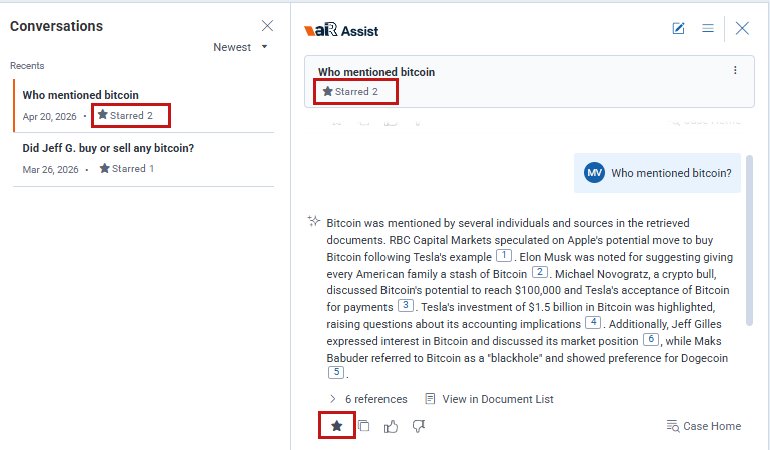Give the answer a thumbs up
This screenshot has height=450, width=770.
pos(391,426)
